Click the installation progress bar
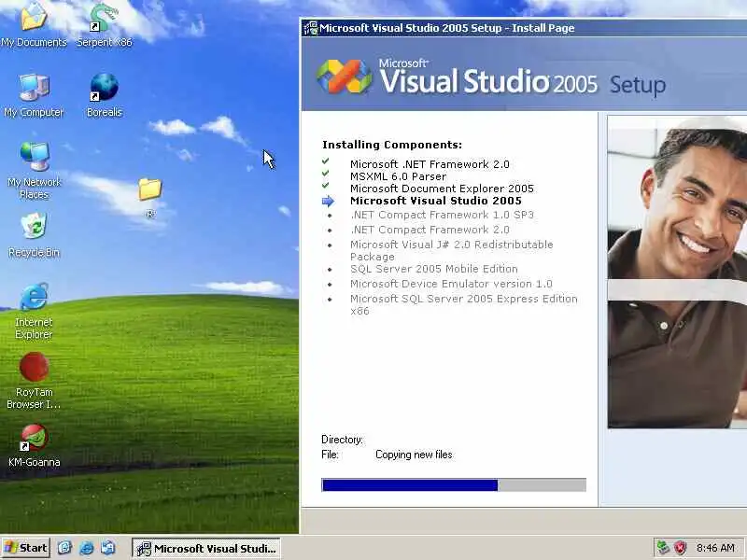Screen dimensions: 747x560 (454, 485)
